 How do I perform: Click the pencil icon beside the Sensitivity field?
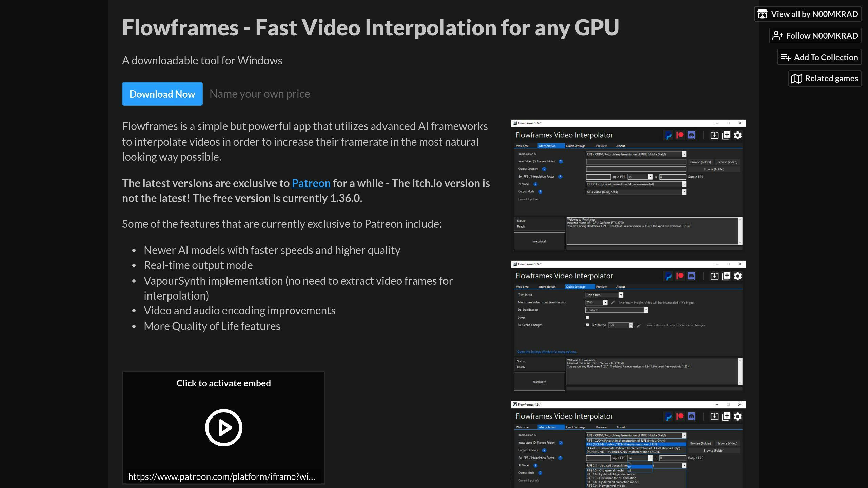(x=638, y=325)
